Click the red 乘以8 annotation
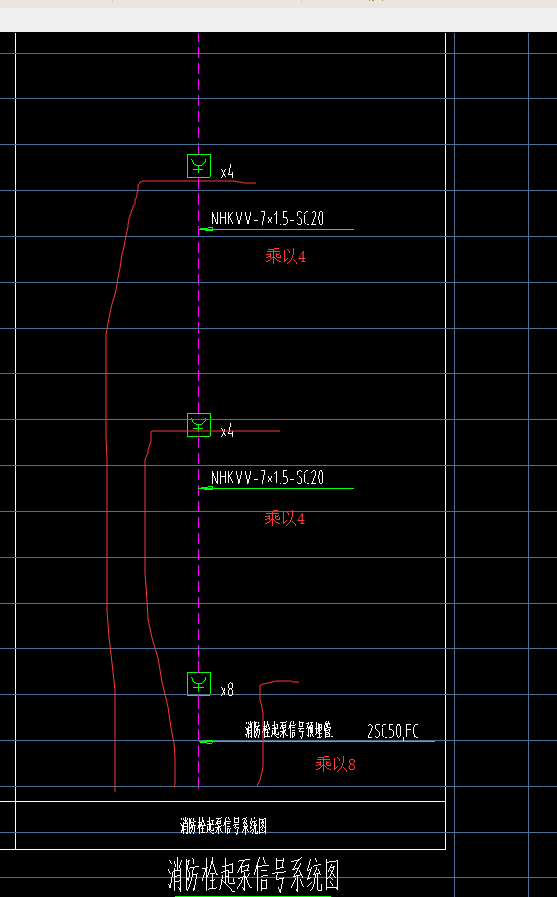 [336, 764]
